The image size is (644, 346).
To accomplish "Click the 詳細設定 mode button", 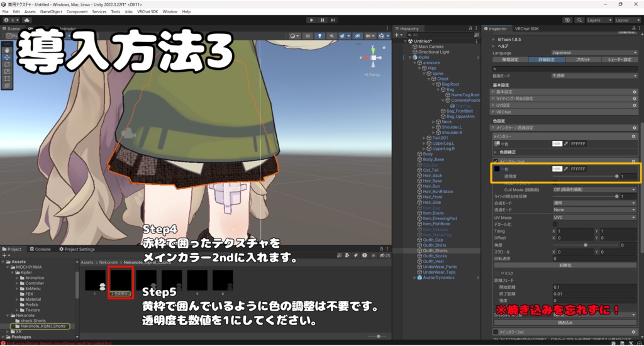I will (547, 60).
